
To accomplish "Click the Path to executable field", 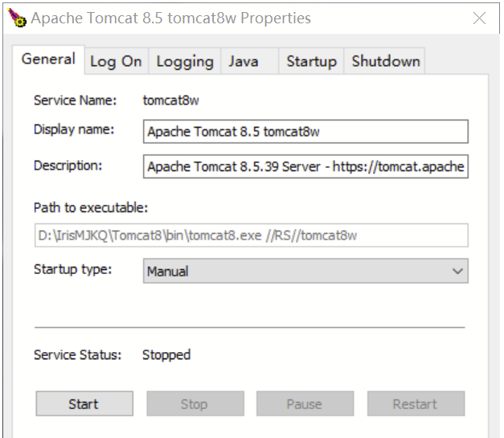I will (x=305, y=235).
